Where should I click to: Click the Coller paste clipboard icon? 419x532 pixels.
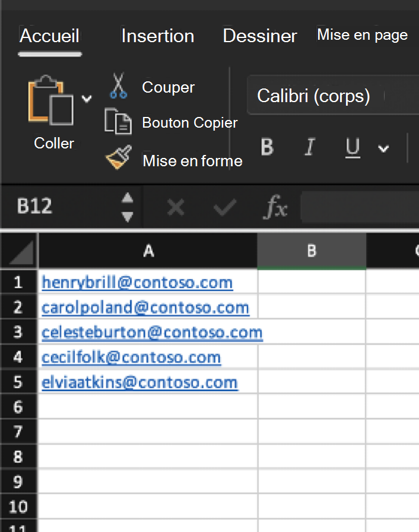[51, 100]
